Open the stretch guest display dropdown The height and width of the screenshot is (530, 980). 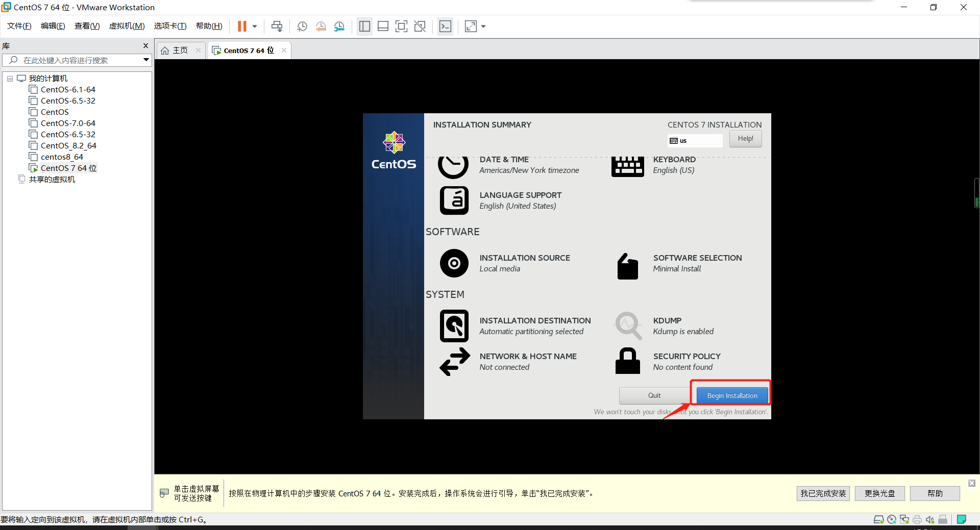(483, 26)
